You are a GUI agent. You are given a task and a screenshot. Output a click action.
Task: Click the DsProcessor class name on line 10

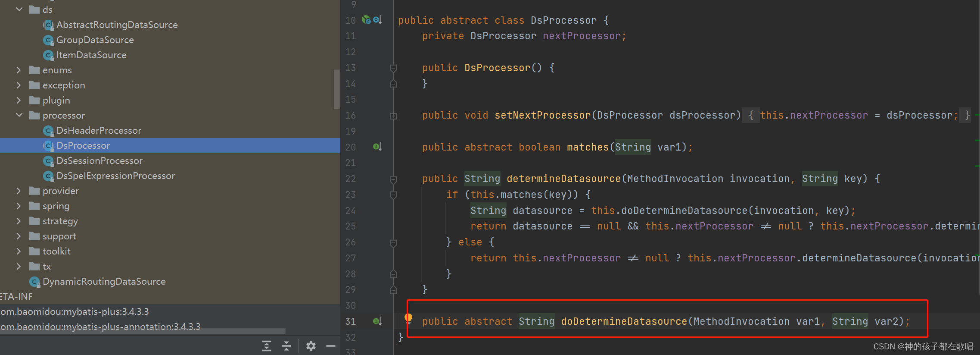point(563,20)
